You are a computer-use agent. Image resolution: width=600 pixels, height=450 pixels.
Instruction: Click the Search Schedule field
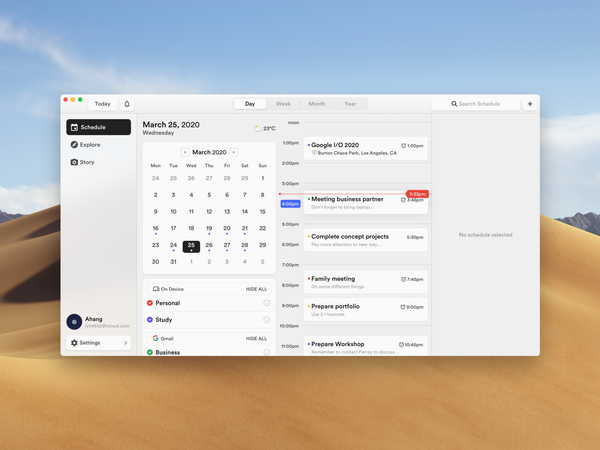476,104
